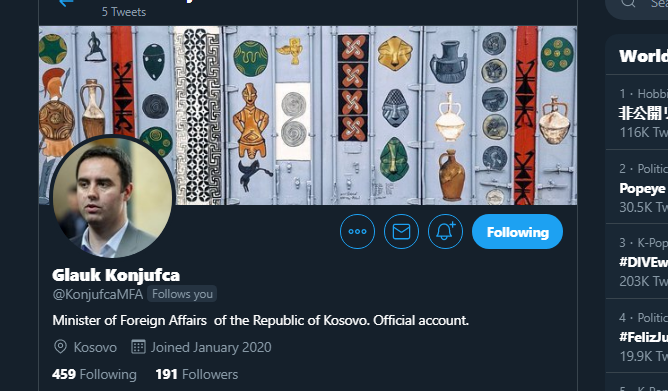Click the back arrow icon
The image size is (668, 391).
point(65,3)
